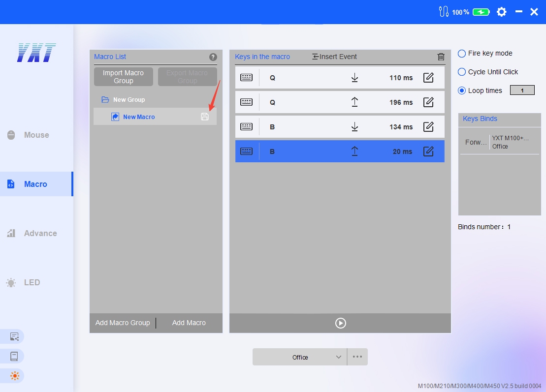Click the Loop times count field

click(522, 90)
